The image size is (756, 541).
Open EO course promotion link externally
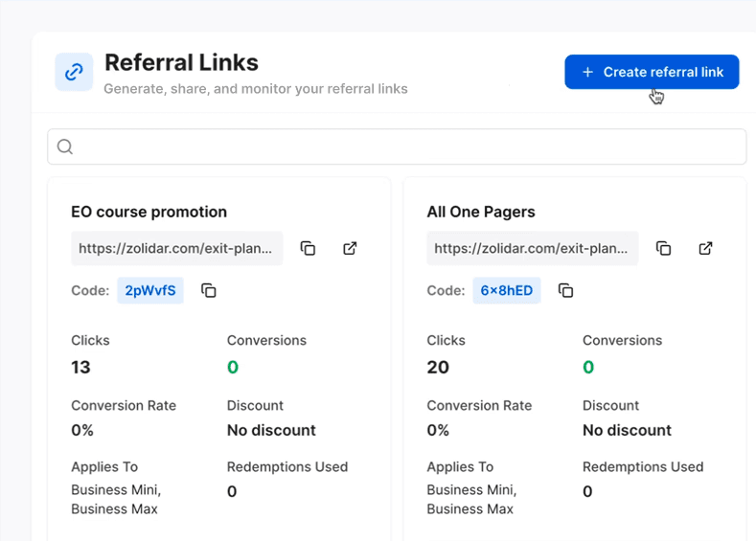[x=350, y=248]
